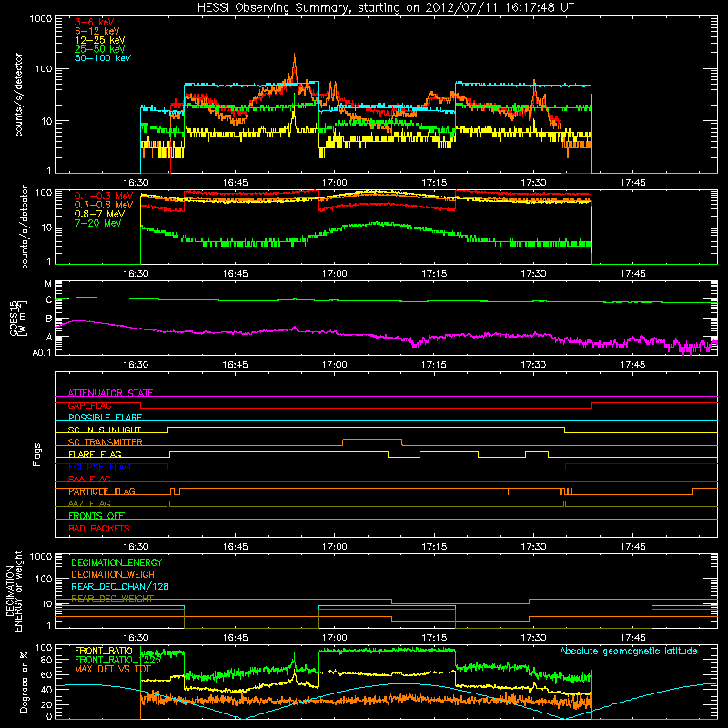Pick the GAP_FLAG label

[x=89, y=405]
